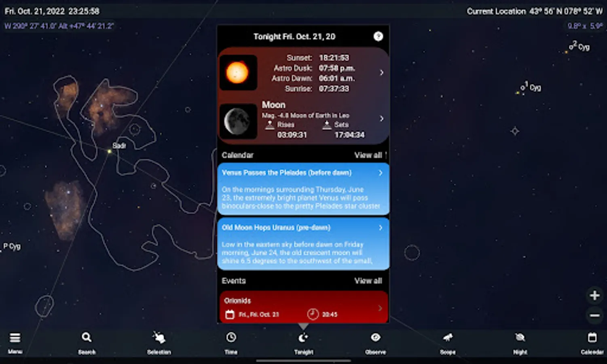Click View all next to Calendar

click(368, 155)
